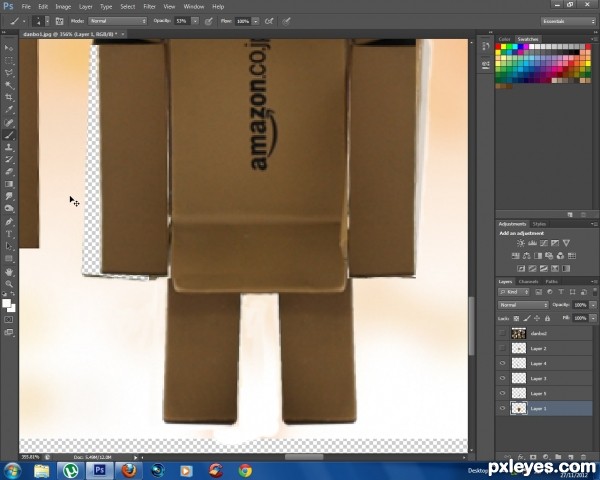Open layer blend mode Normal dropdown

[x=523, y=305]
